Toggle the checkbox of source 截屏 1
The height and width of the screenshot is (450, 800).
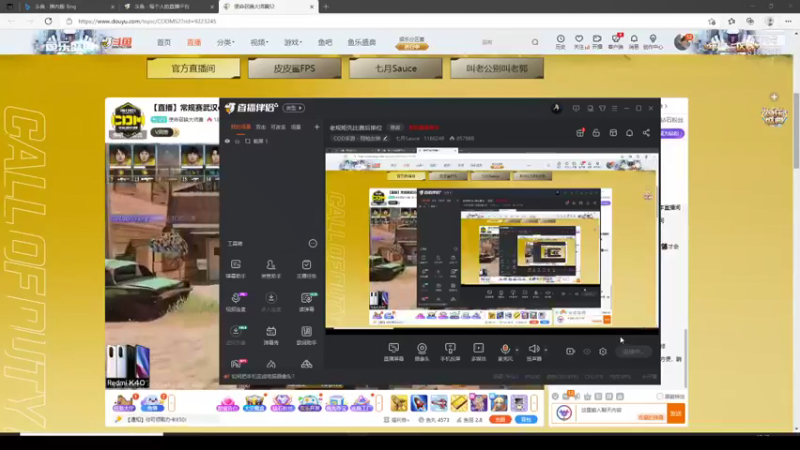pos(247,141)
